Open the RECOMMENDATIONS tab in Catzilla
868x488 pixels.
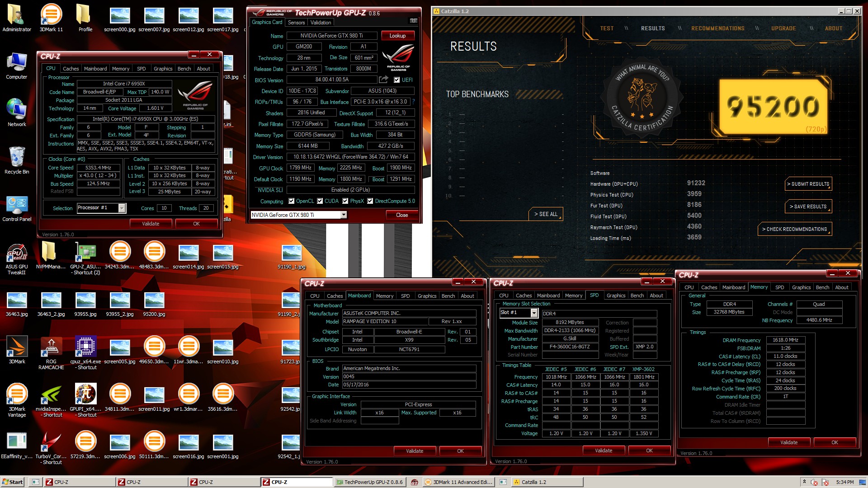[x=717, y=28]
